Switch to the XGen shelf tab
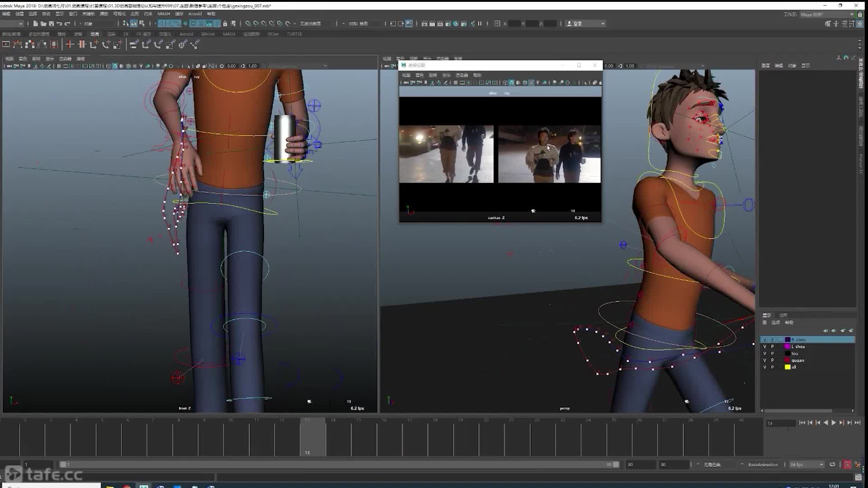This screenshot has width=868, height=488. click(273, 34)
